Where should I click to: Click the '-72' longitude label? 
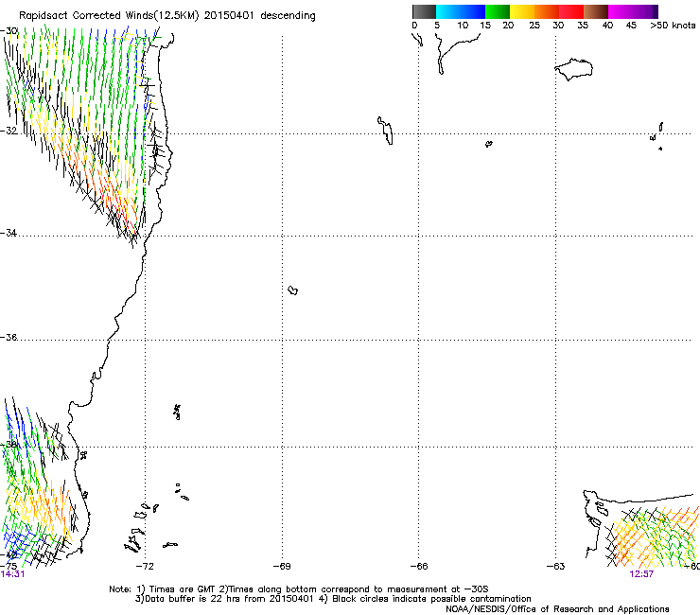[x=145, y=567]
